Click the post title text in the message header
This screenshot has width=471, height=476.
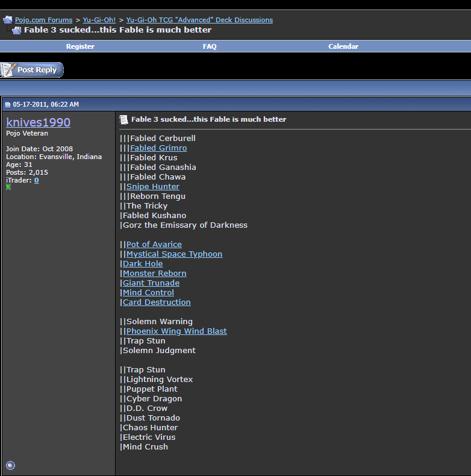point(209,119)
